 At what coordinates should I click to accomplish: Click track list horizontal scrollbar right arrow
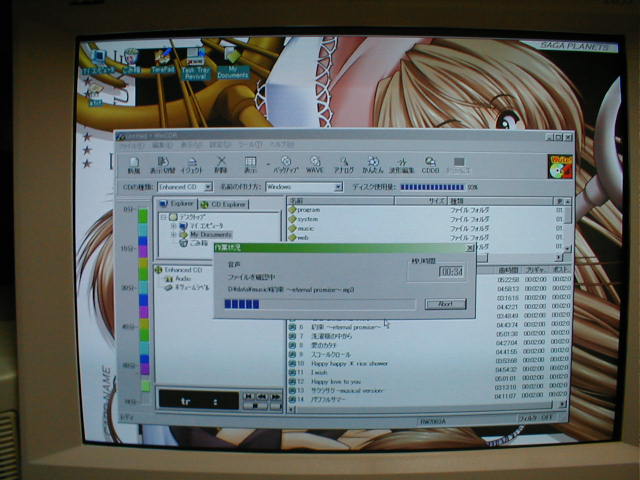(x=563, y=404)
